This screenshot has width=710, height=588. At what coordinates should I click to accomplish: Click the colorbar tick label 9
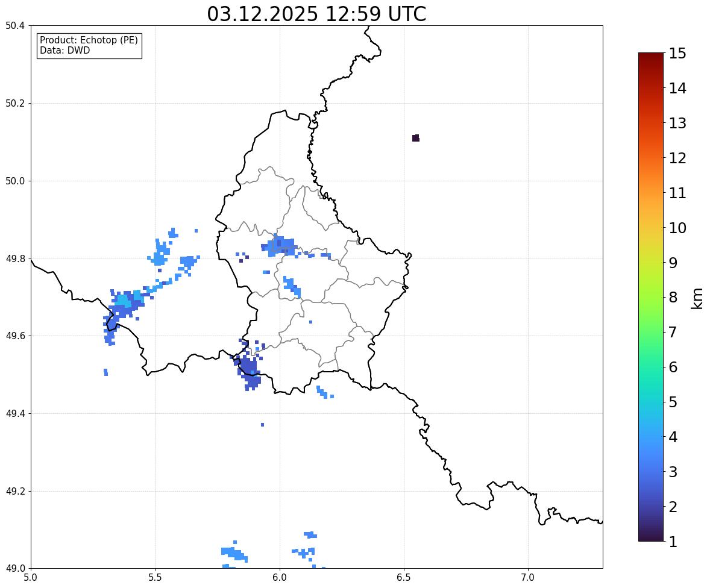[673, 263]
